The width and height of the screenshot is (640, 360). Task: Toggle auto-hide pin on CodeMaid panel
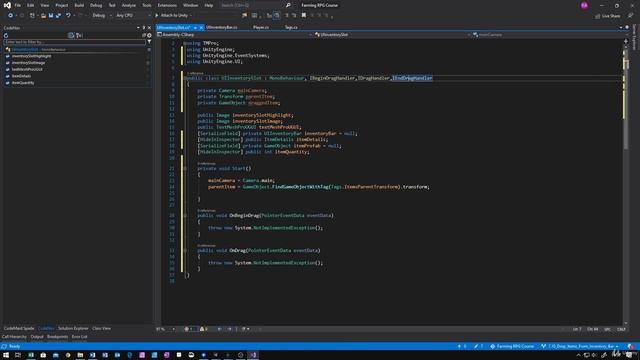pyautogui.click(x=144, y=28)
